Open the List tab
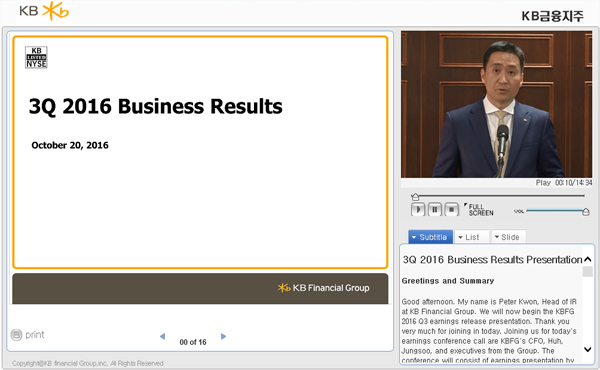The height and width of the screenshot is (370, 600). click(472, 237)
